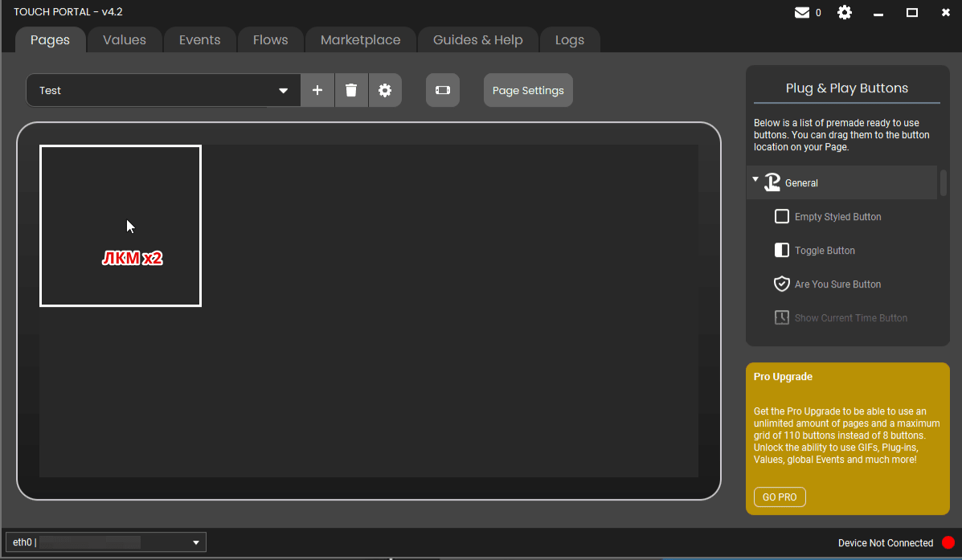Screen dimensions: 962x560
Task: Collapse the General category triangle
Action: point(755,180)
